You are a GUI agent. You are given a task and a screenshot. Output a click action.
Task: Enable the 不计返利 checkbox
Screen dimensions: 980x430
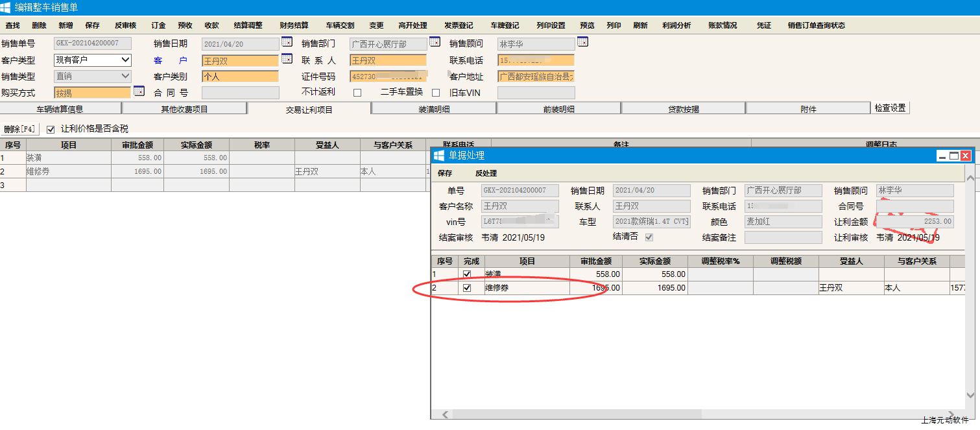pos(357,93)
